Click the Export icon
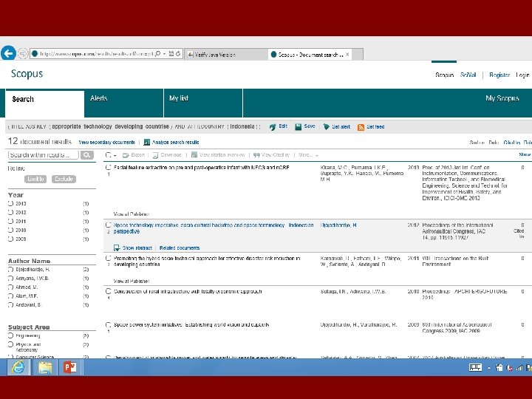 pyautogui.click(x=126, y=155)
